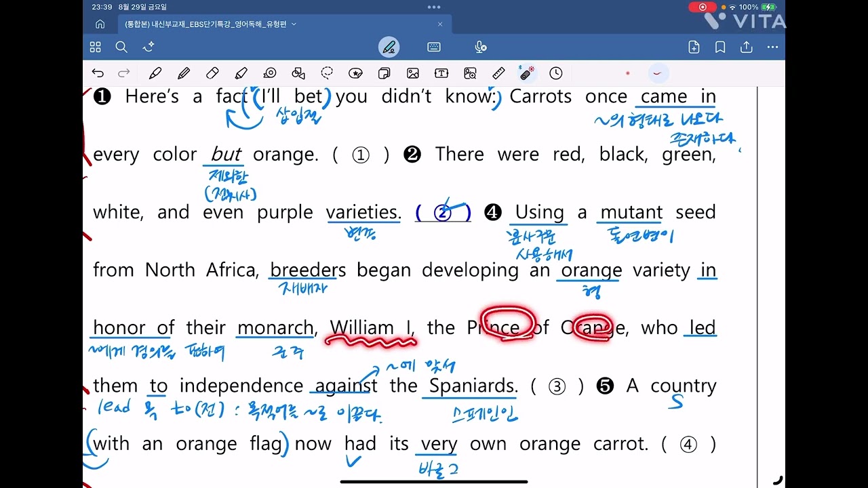
Task: Click the word "varieties" in the passage
Action: coord(363,212)
